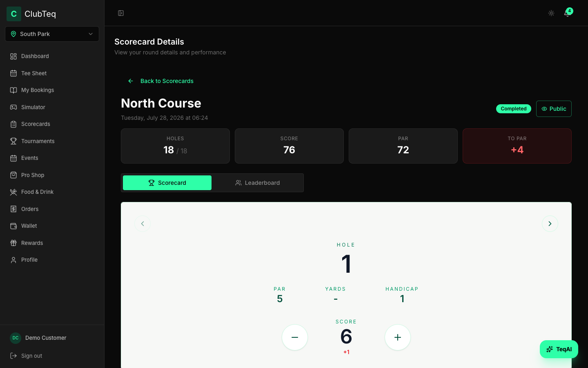Click the Wallet icon
This screenshot has height=368, width=588.
[x=13, y=226]
